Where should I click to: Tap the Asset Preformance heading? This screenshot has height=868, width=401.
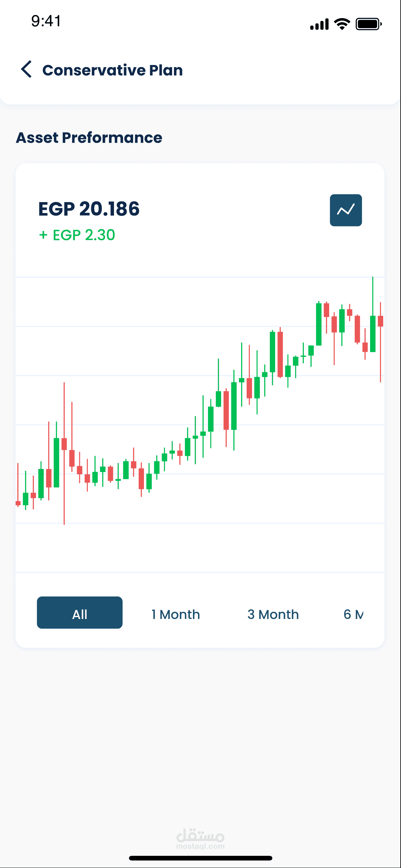click(89, 137)
